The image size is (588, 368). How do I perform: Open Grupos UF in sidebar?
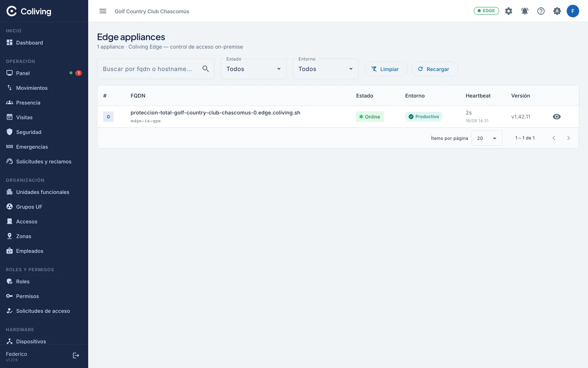click(x=44, y=207)
